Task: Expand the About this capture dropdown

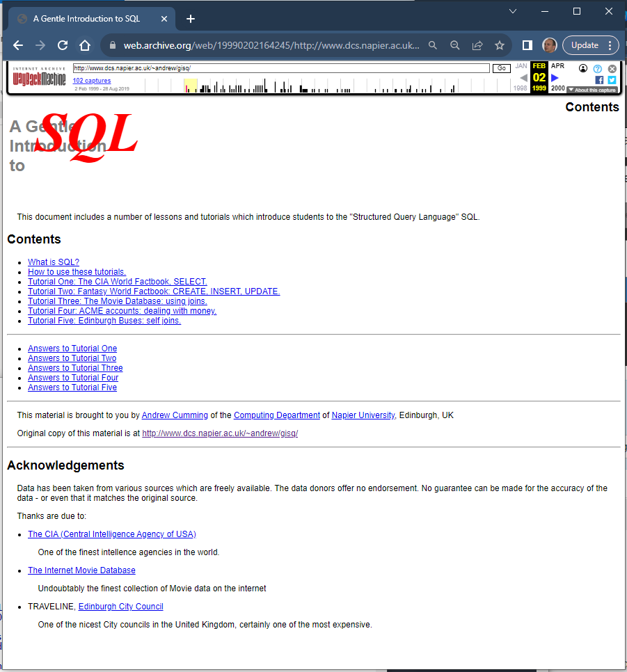Action: point(592,90)
